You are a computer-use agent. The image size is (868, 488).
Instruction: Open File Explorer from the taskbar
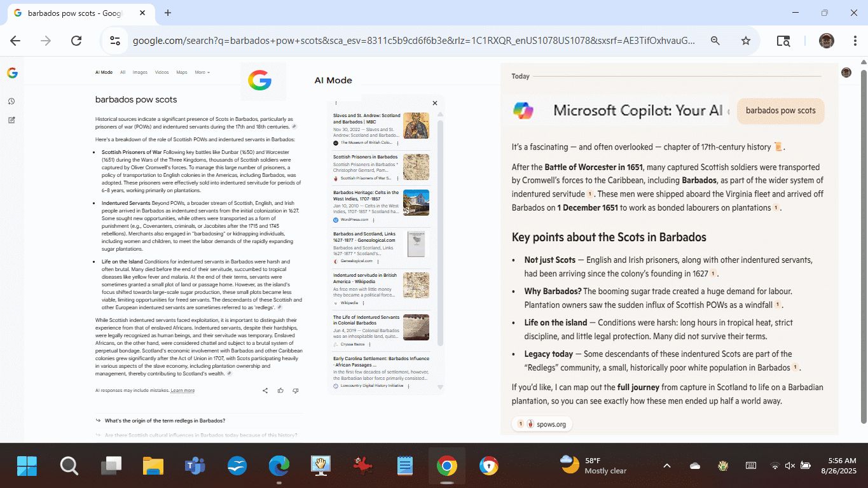tap(153, 466)
